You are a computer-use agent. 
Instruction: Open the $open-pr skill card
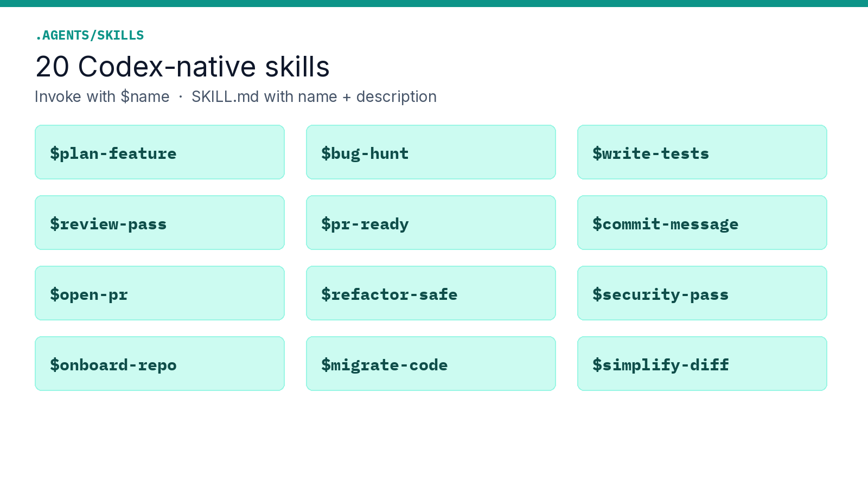coord(159,293)
